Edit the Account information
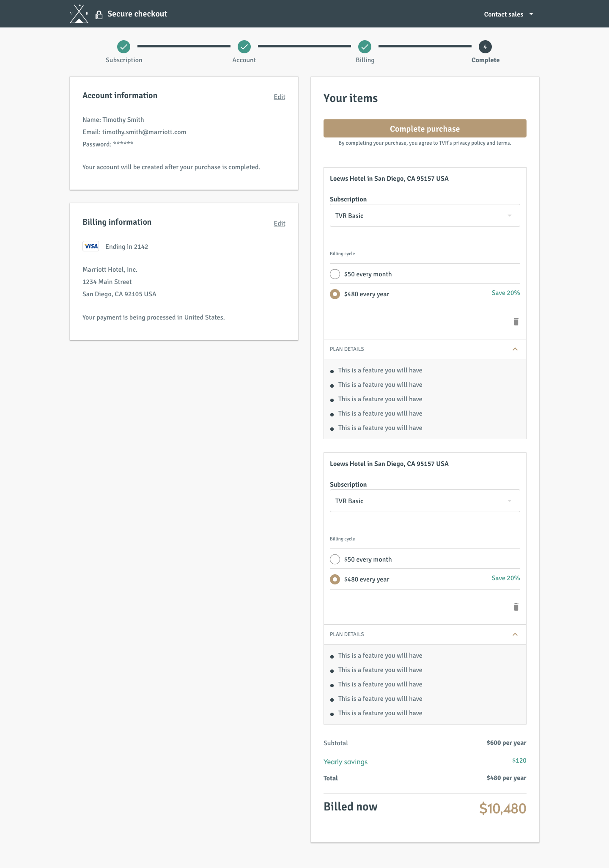609x868 pixels. pos(280,97)
